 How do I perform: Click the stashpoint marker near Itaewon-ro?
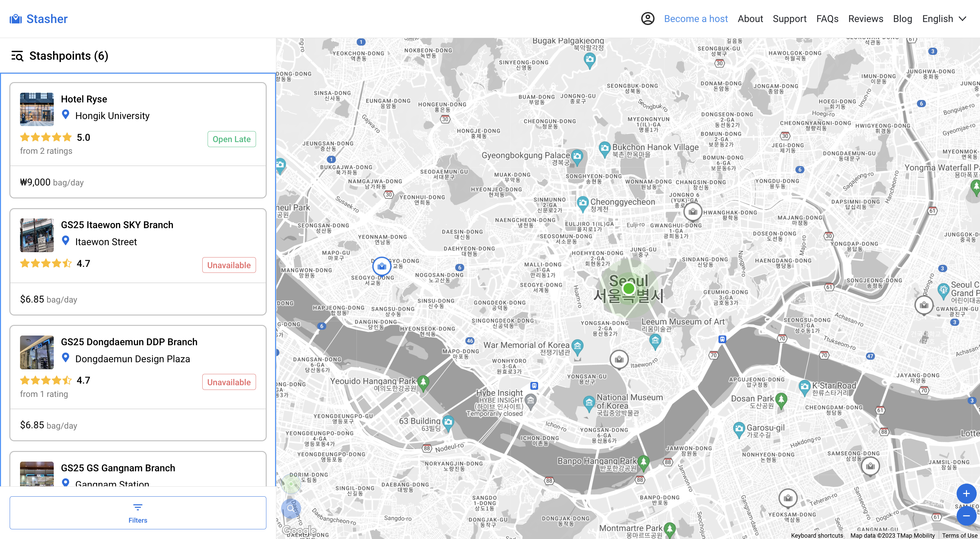619,359
